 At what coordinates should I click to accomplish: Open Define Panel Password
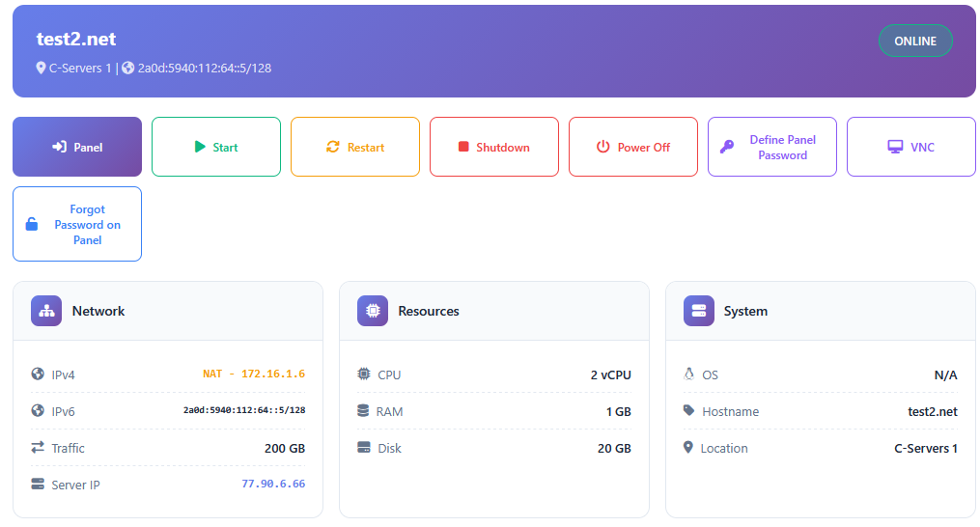coord(772,147)
